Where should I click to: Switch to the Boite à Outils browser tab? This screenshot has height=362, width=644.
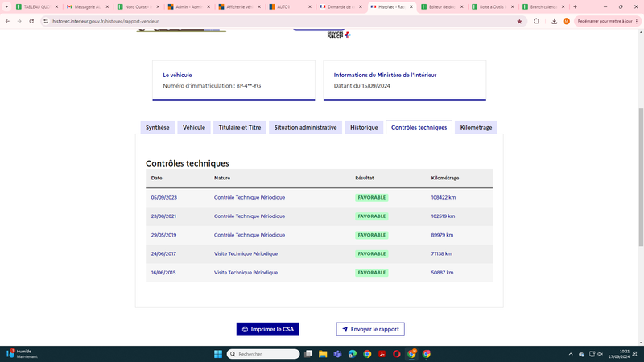493,6
